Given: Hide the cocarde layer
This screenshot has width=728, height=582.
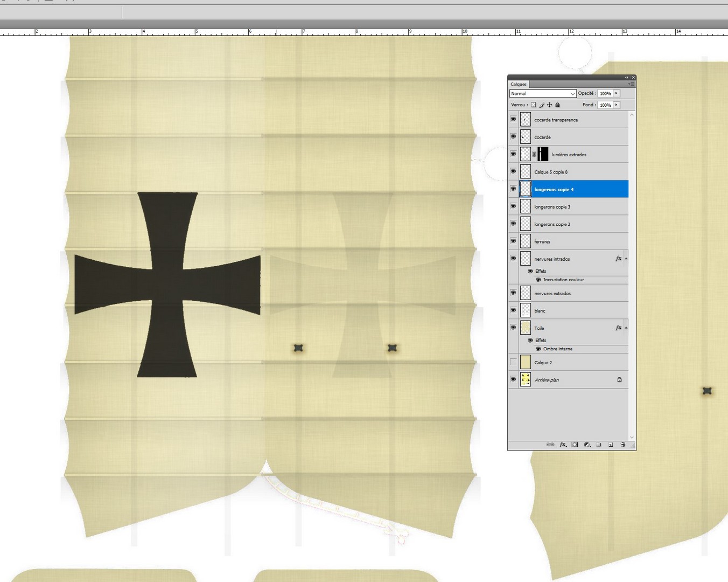Looking at the screenshot, I should click(x=513, y=136).
